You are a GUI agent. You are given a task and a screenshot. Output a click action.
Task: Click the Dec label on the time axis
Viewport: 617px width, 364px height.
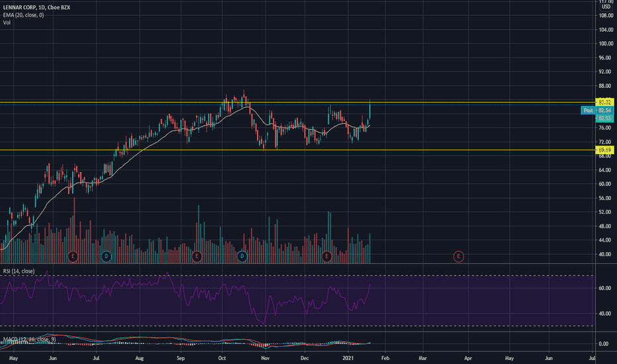coord(305,358)
